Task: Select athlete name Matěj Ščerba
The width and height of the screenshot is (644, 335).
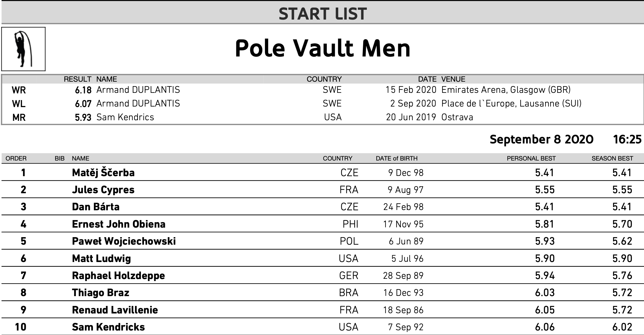Action: coord(103,173)
